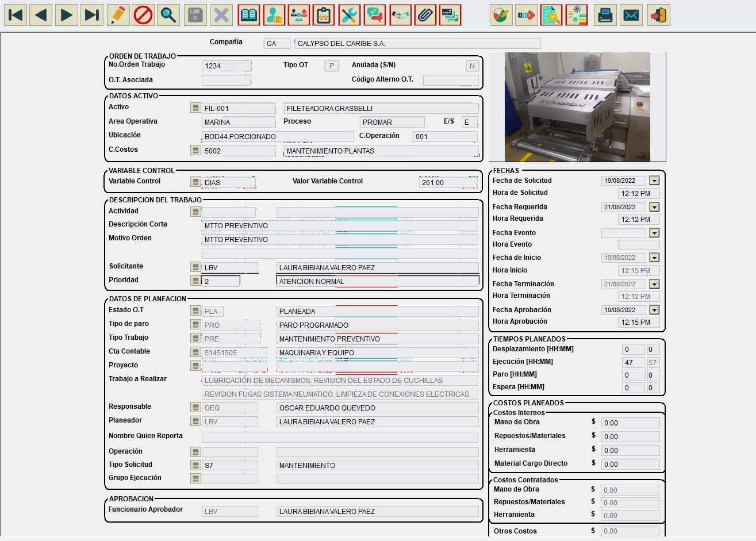Click the wrench and screwdriver tools icon
The height and width of the screenshot is (541, 756).
pos(350,15)
